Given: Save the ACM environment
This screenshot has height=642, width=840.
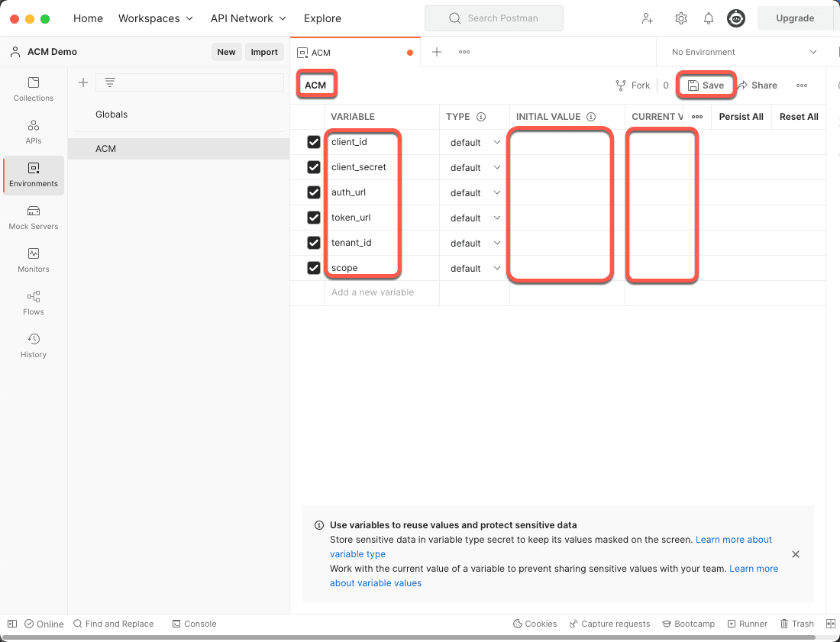Looking at the screenshot, I should 706,85.
